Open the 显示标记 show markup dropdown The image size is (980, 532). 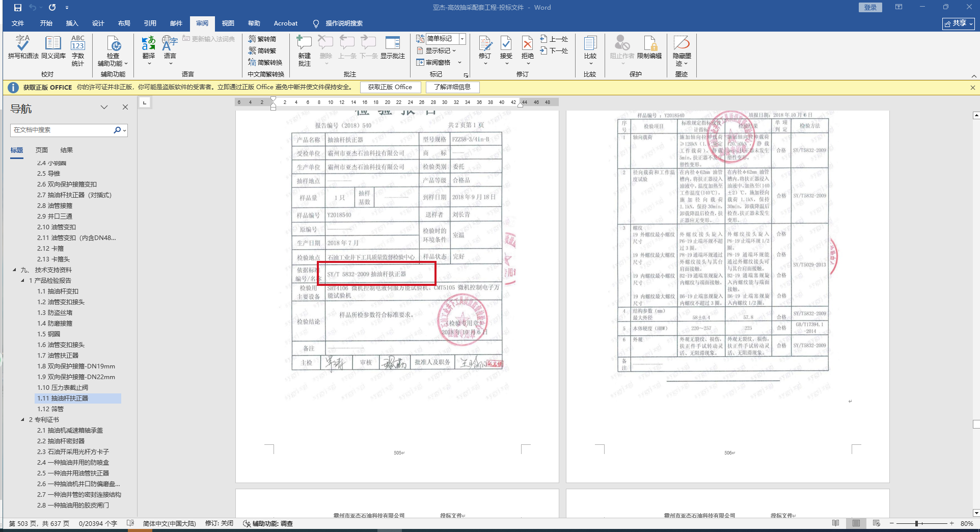coord(436,51)
